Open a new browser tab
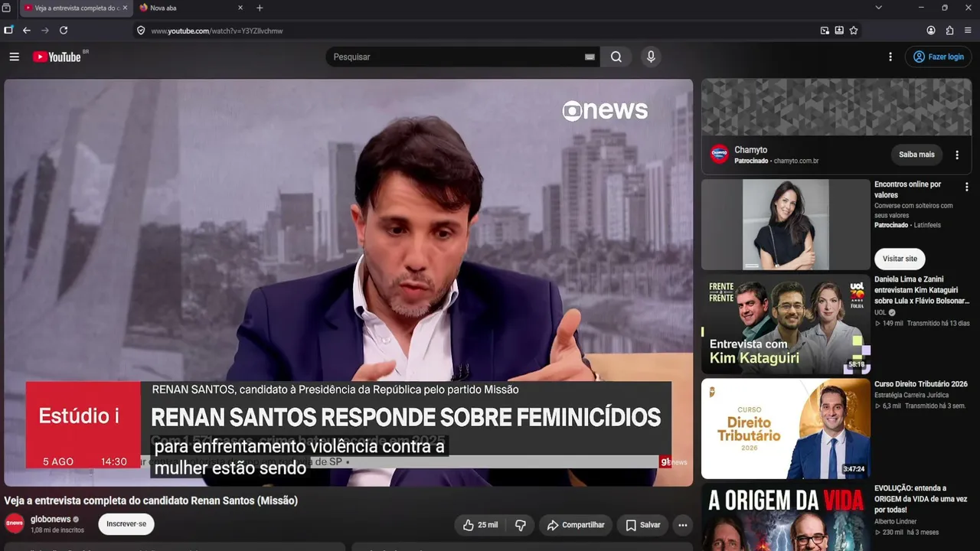The width and height of the screenshot is (980, 551). [260, 8]
